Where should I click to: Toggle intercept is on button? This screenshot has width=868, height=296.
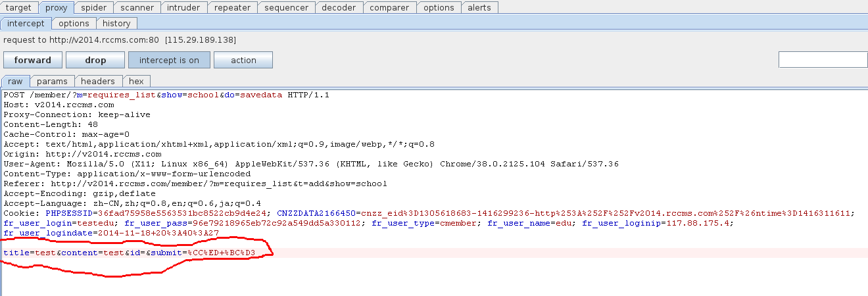(169, 60)
